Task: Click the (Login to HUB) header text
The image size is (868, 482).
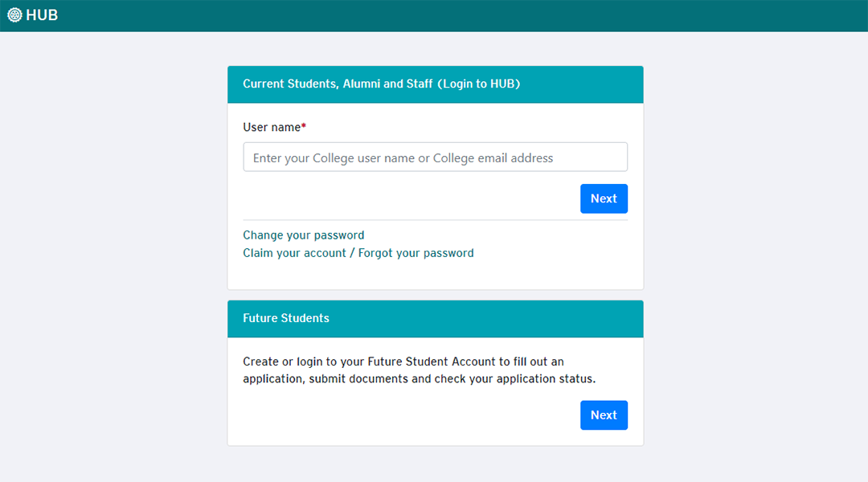Action: point(479,84)
